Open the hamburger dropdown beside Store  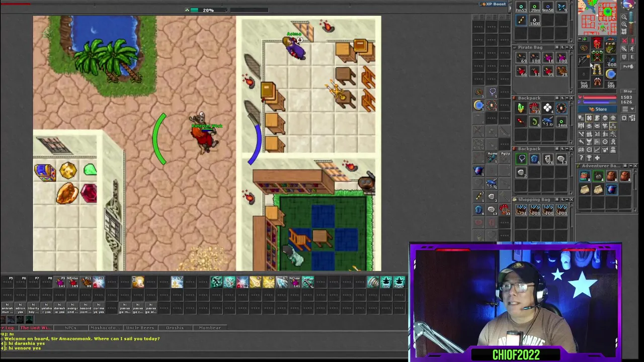[628, 109]
